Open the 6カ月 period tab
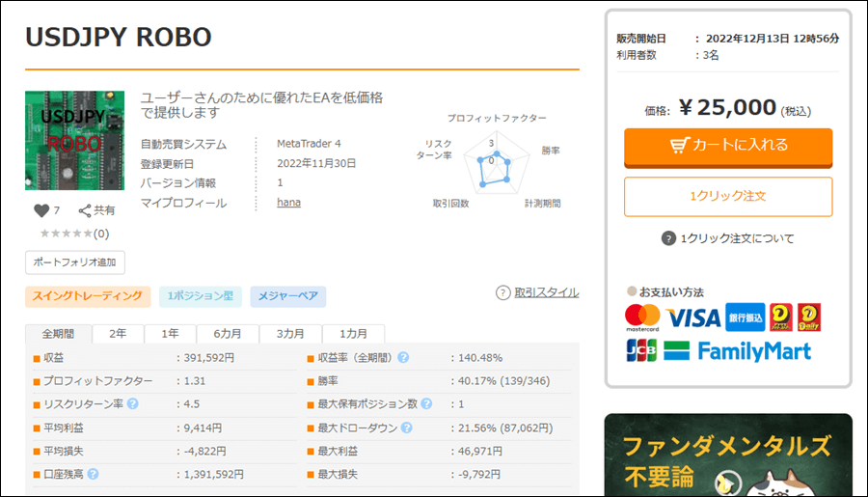 [229, 334]
